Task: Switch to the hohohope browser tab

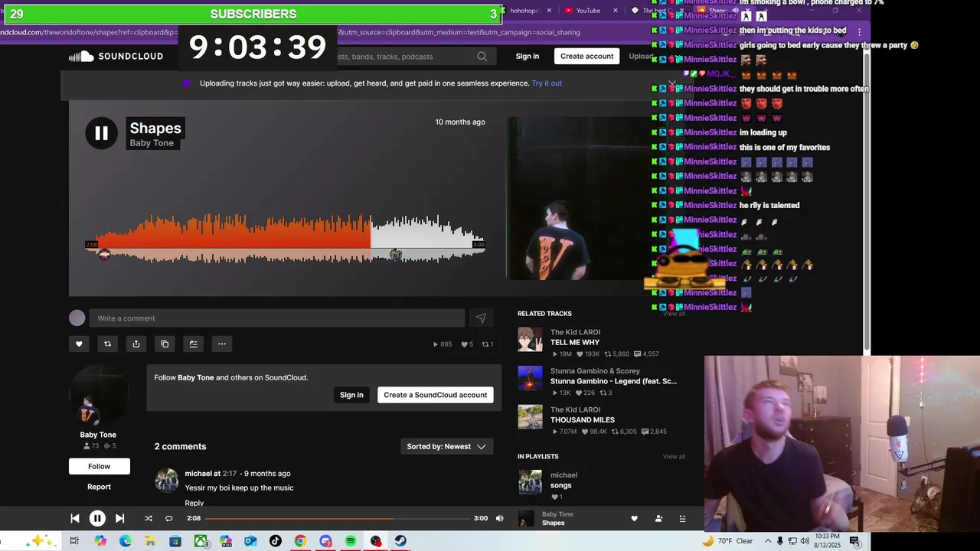Action: 525,11
